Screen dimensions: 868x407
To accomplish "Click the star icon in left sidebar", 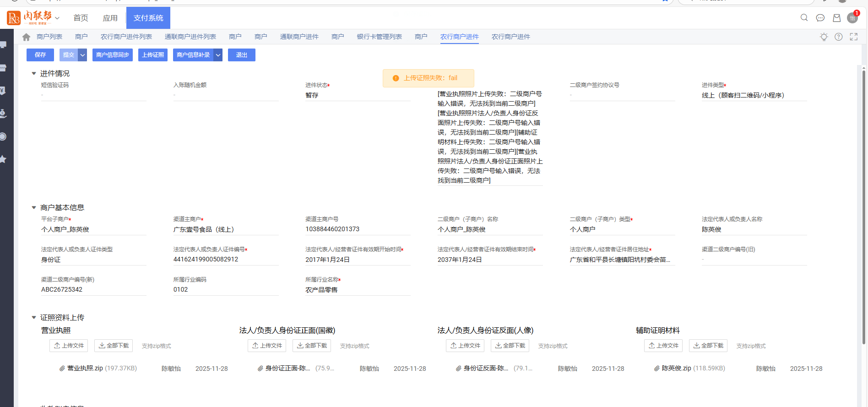I will click(3, 159).
